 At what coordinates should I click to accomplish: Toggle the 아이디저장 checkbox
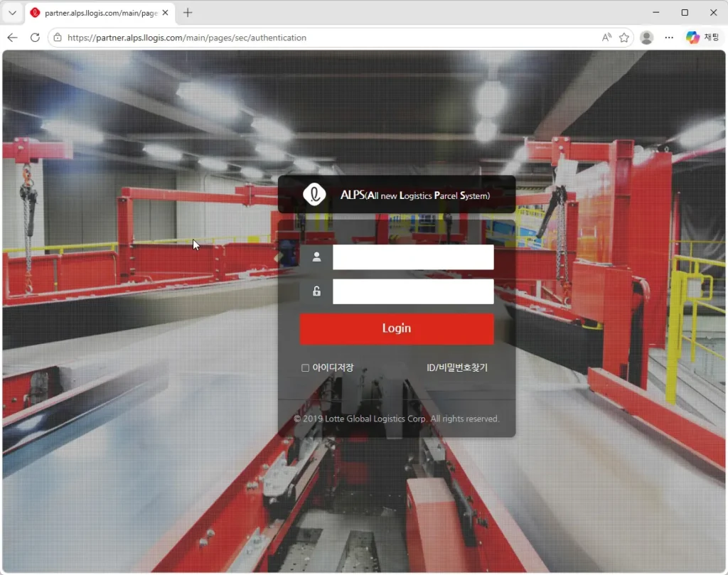click(x=305, y=368)
